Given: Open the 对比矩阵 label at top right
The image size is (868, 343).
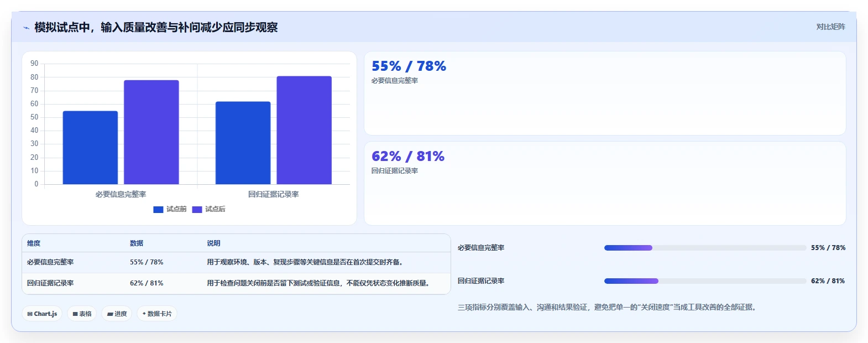Looking at the screenshot, I should pos(830,27).
